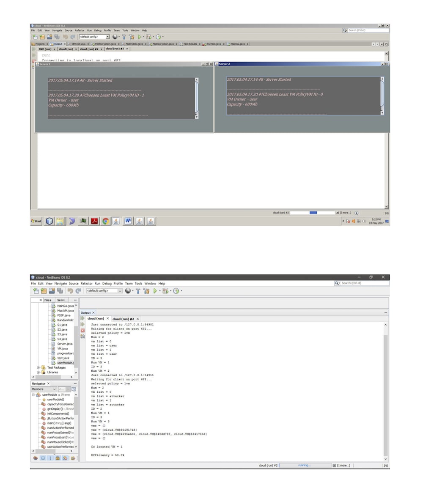Viewport: 423px width, 504px height.
Task: Expand Test Packages node in Files tree
Action: coord(38,368)
